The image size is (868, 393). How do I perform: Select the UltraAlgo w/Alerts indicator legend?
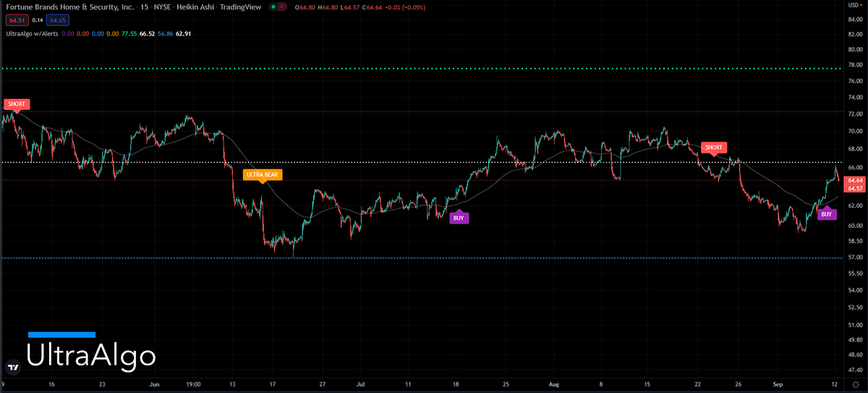[31, 33]
